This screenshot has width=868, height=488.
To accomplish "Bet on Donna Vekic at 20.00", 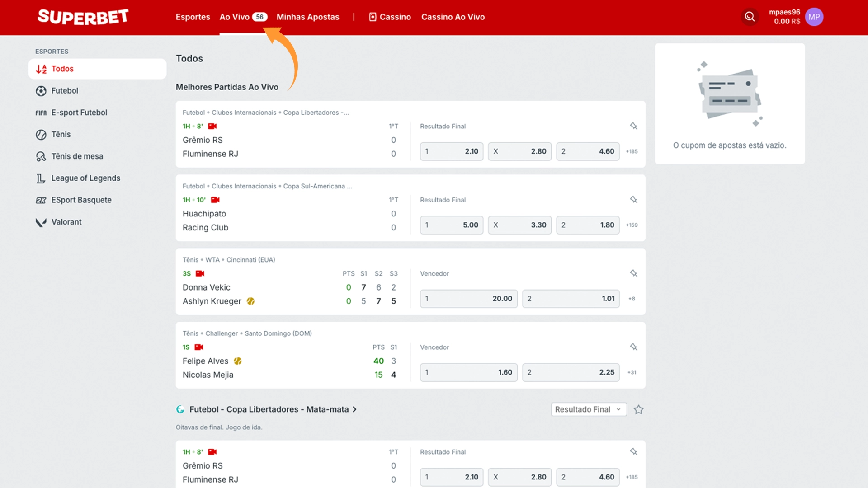I will pyautogui.click(x=469, y=299).
